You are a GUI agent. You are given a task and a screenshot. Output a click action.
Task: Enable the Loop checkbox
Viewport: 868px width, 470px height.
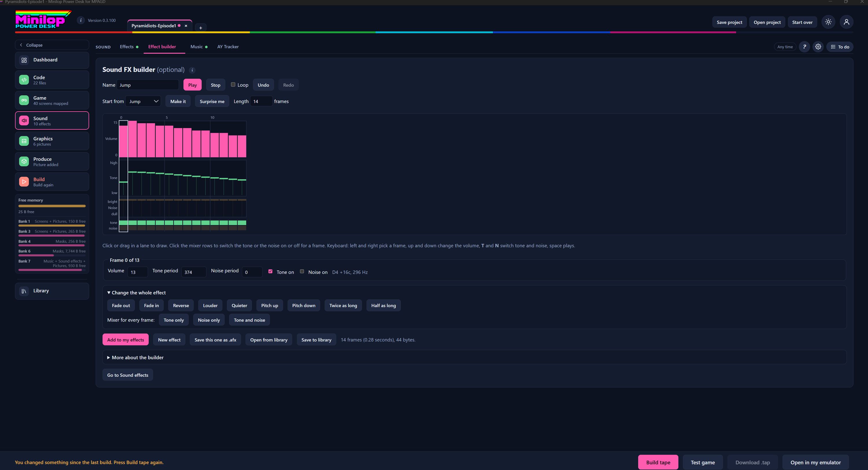(x=233, y=85)
